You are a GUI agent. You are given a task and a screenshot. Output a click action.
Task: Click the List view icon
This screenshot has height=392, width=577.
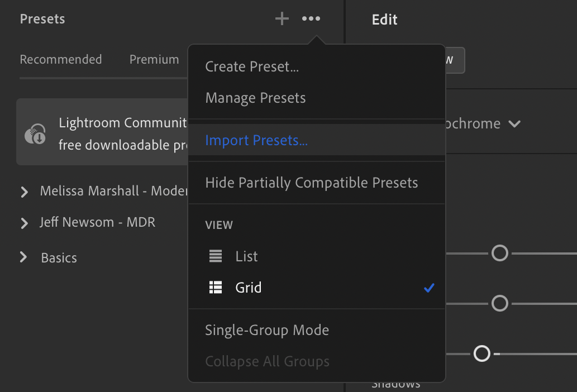[x=215, y=256]
